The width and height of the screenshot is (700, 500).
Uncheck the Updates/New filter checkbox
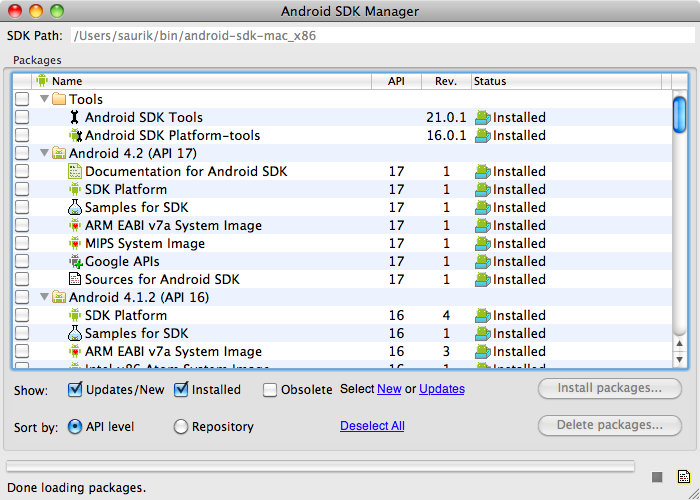pos(75,389)
